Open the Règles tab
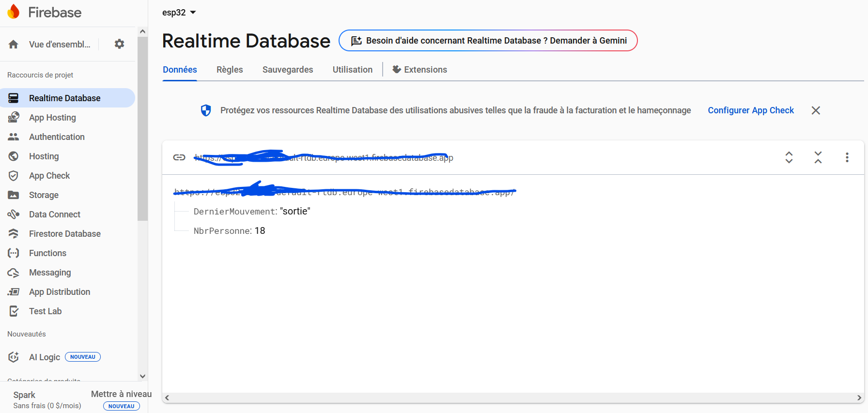Screen dimensions: 868x413 [230, 70]
